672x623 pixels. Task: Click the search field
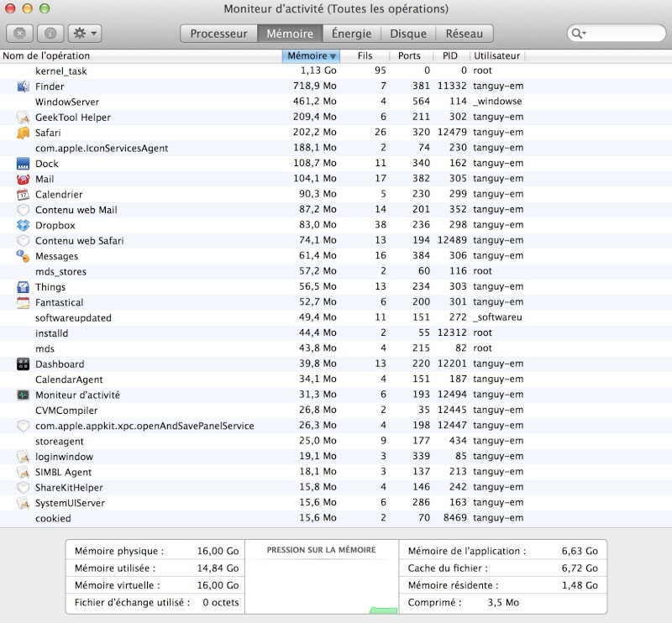pyautogui.click(x=617, y=33)
